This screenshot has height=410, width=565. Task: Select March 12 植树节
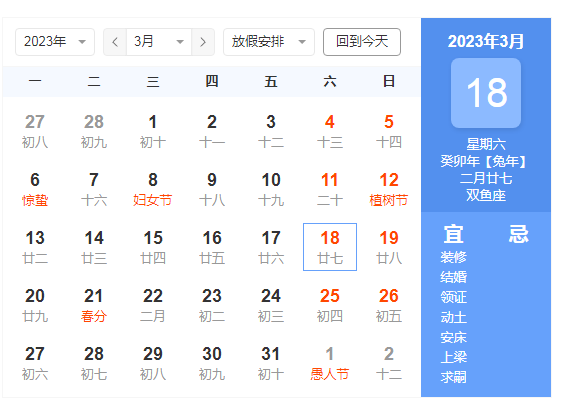pos(389,189)
